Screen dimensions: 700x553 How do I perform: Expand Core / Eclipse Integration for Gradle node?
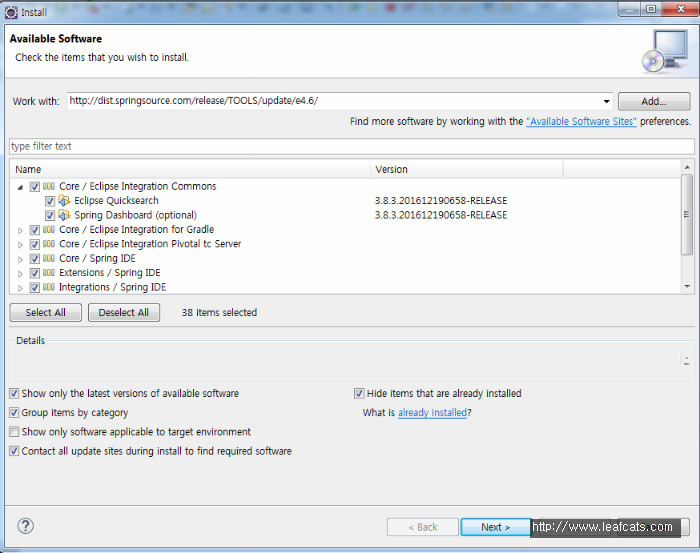pos(20,231)
